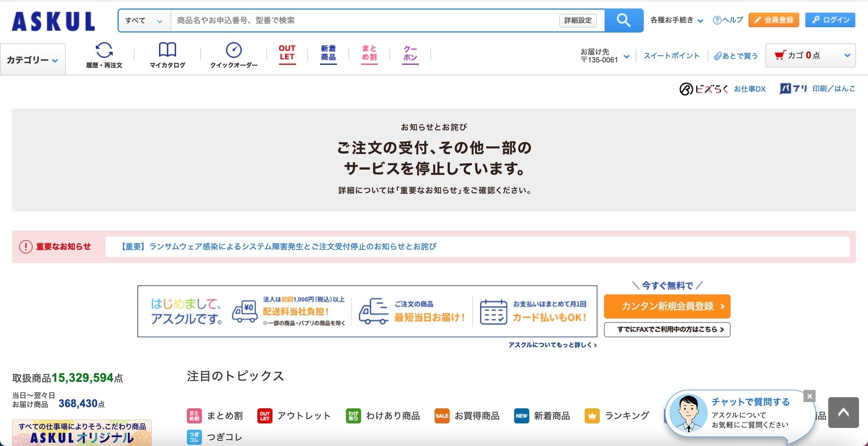The width and height of the screenshot is (868, 446).
Task: Select the クイックオーダー clock icon
Action: click(233, 50)
